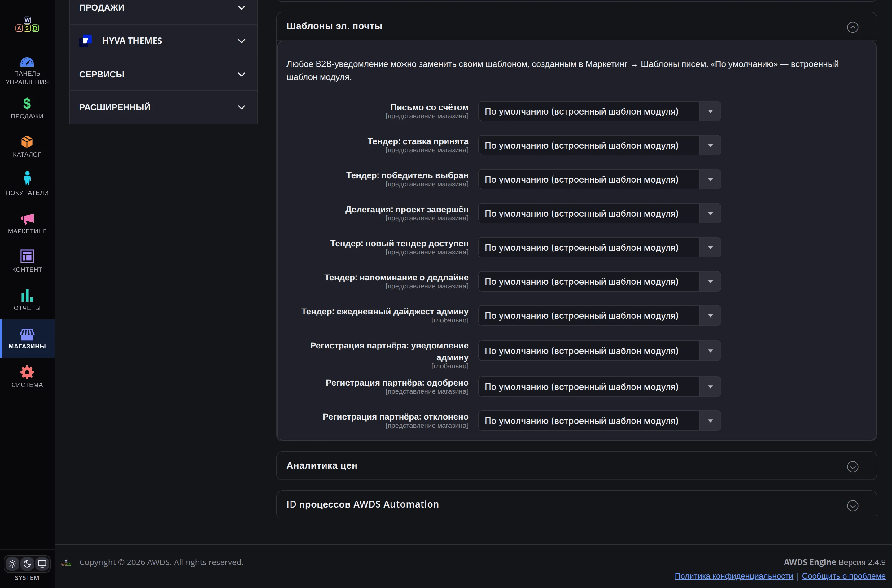Switch to system theme monitor icon
The height and width of the screenshot is (588, 892).
(x=42, y=564)
